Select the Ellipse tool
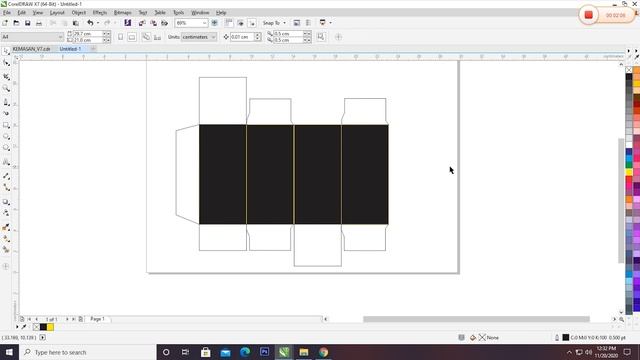Screen dimensions: 640x360 pyautogui.click(x=6, y=137)
